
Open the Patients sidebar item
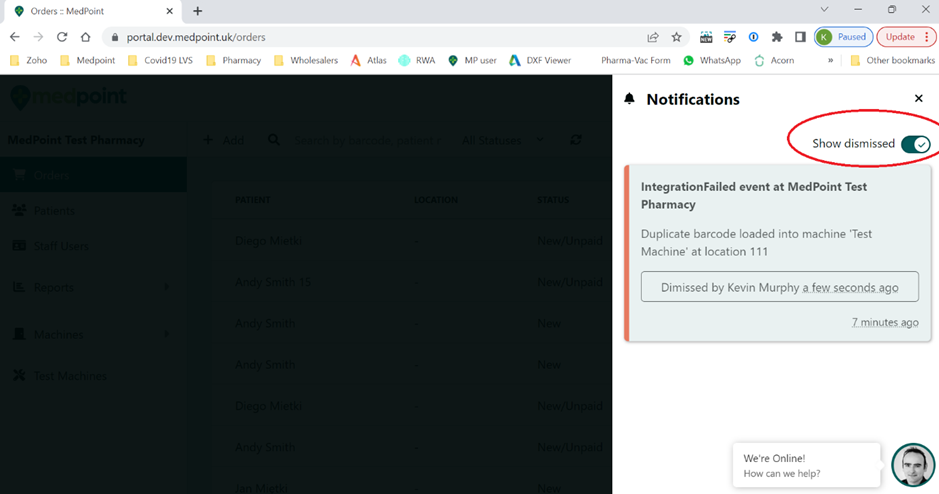tap(93, 211)
